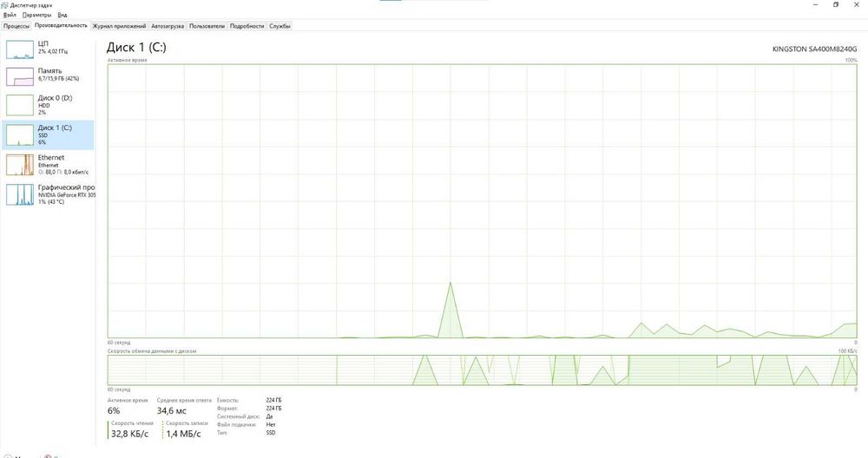Select the Память performance item
868x458 pixels.
48,76
